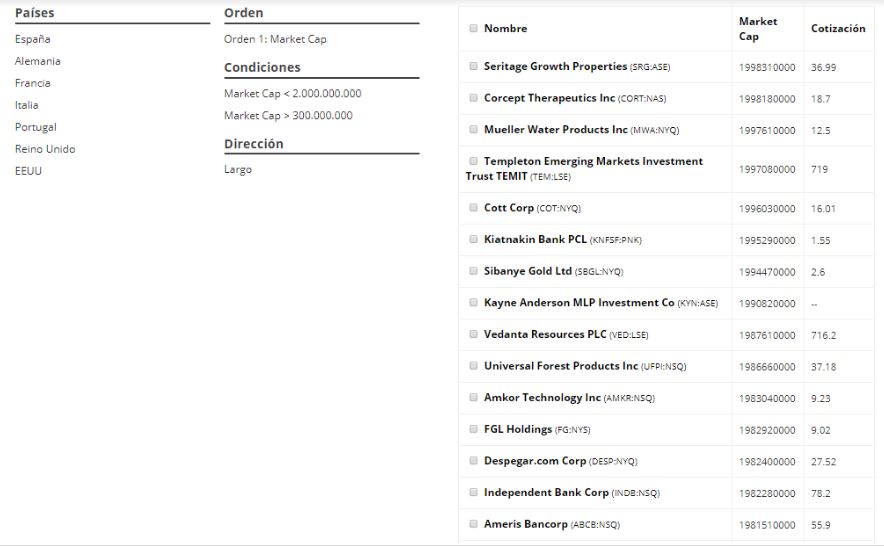Enable the Cott Corp row checkbox
The height and width of the screenshot is (546, 884).
474,208
